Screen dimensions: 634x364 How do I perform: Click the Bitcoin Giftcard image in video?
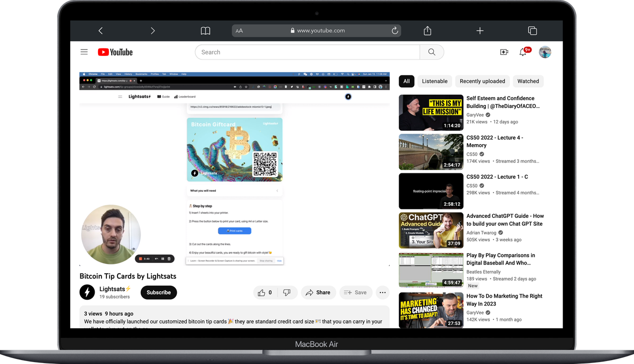click(234, 150)
